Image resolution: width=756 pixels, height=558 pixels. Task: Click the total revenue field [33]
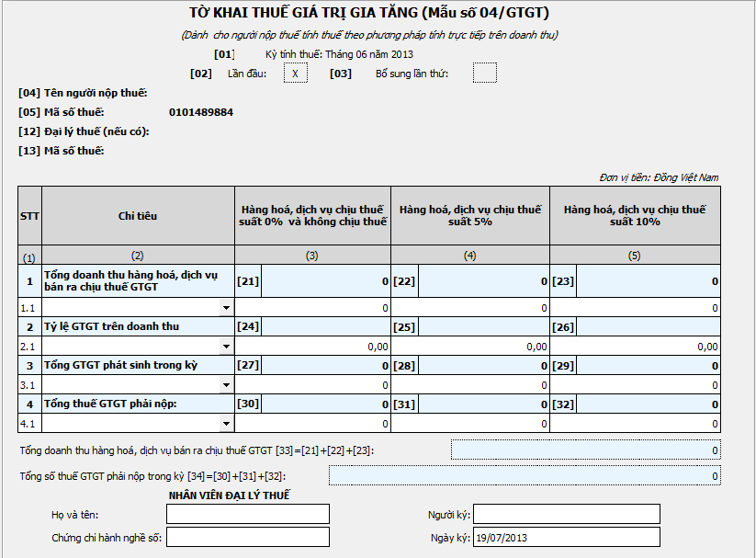[585, 450]
